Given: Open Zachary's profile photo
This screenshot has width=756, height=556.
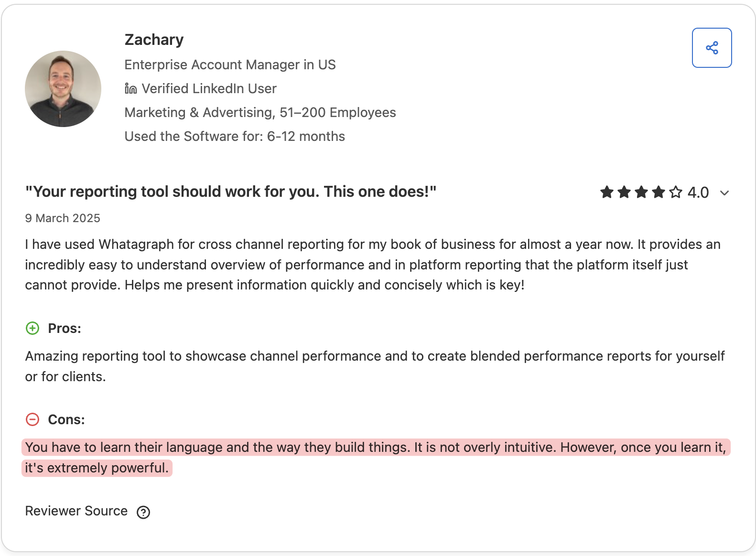Looking at the screenshot, I should point(63,89).
